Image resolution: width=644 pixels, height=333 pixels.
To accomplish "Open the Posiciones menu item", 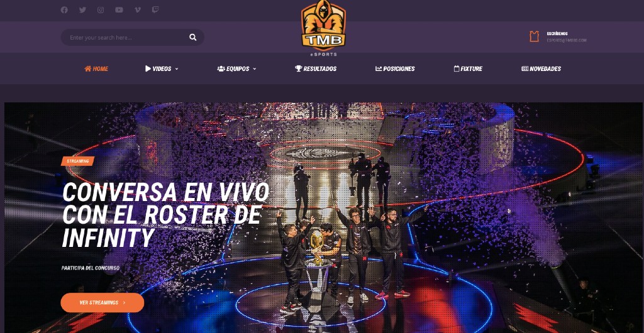I will coord(395,69).
